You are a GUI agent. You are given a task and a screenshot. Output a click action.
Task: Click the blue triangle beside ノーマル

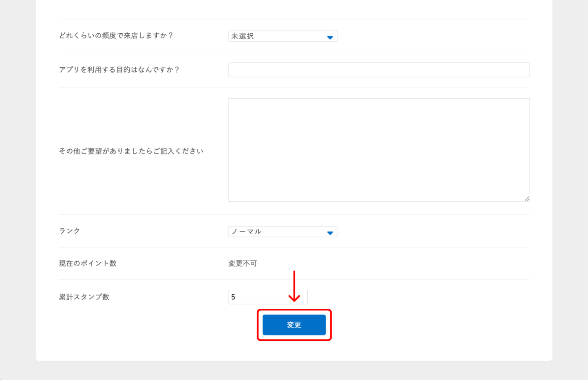[x=330, y=232]
